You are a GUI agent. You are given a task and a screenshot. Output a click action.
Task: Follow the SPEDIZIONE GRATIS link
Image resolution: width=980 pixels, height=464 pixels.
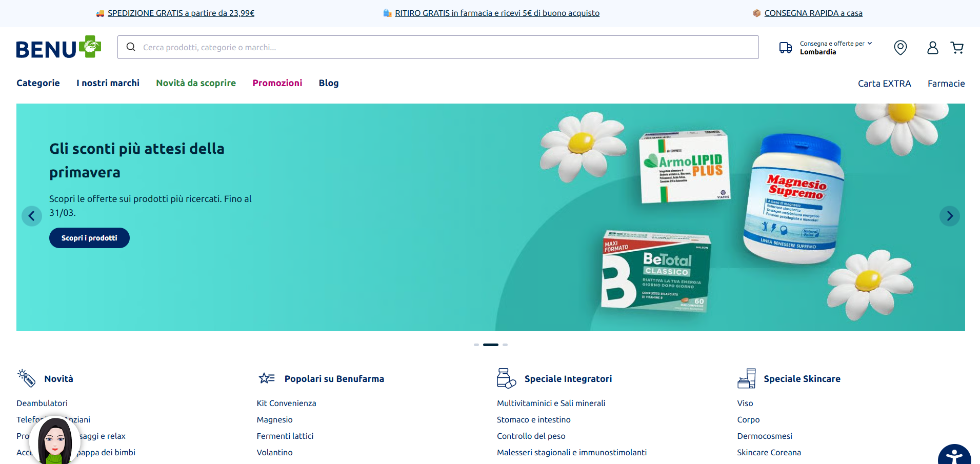click(x=181, y=13)
